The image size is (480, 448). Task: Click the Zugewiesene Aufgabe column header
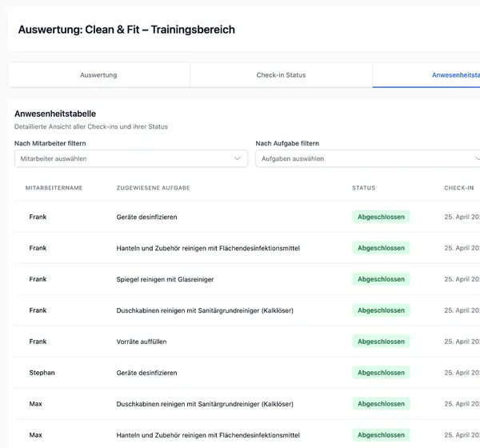[x=153, y=188]
